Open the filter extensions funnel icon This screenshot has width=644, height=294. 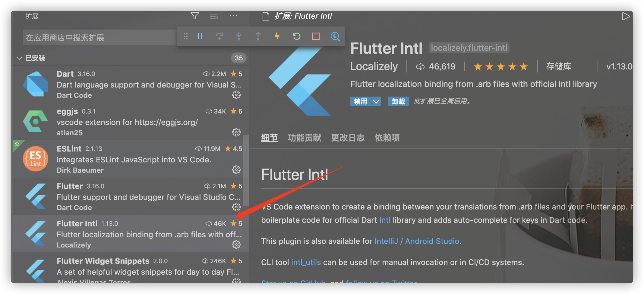(x=195, y=16)
